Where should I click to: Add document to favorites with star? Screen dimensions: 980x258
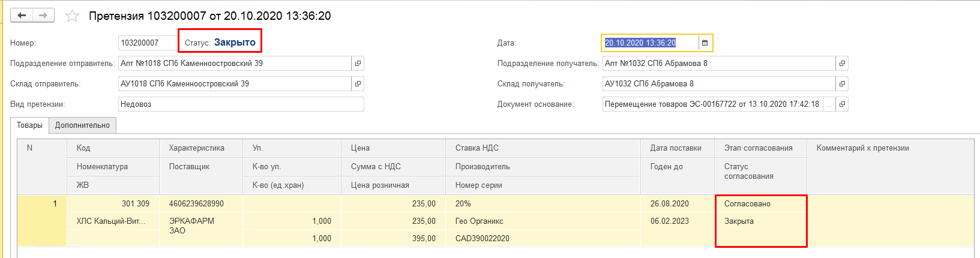[x=72, y=16]
